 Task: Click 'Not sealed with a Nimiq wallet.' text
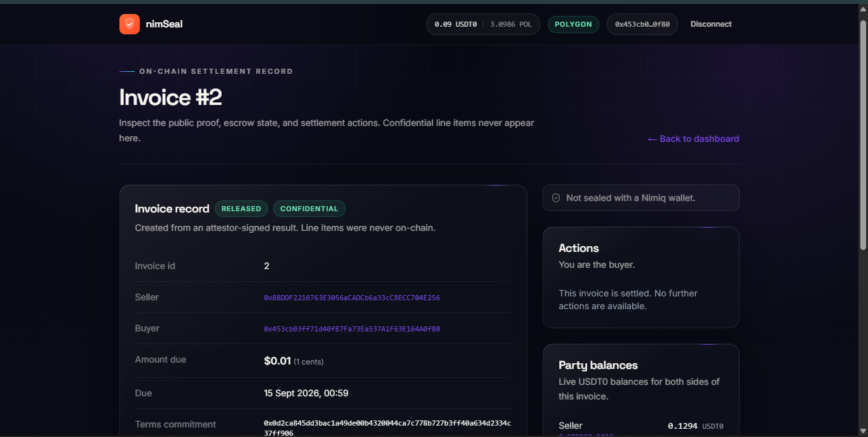coord(631,198)
